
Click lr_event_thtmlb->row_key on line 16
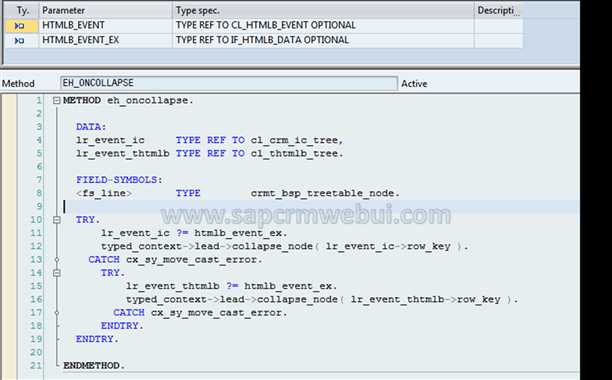[425, 299]
